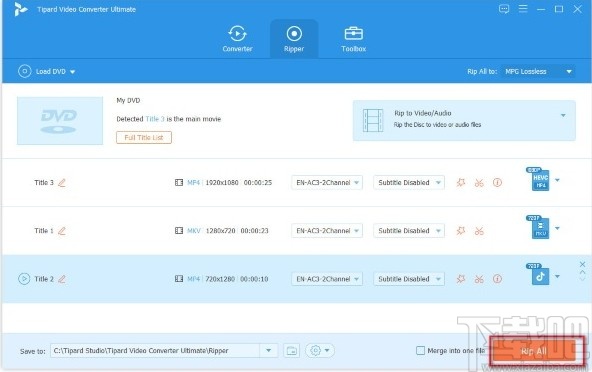This screenshot has width=592, height=372.
Task: Click the Title 3 main movie link
Action: 155,119
